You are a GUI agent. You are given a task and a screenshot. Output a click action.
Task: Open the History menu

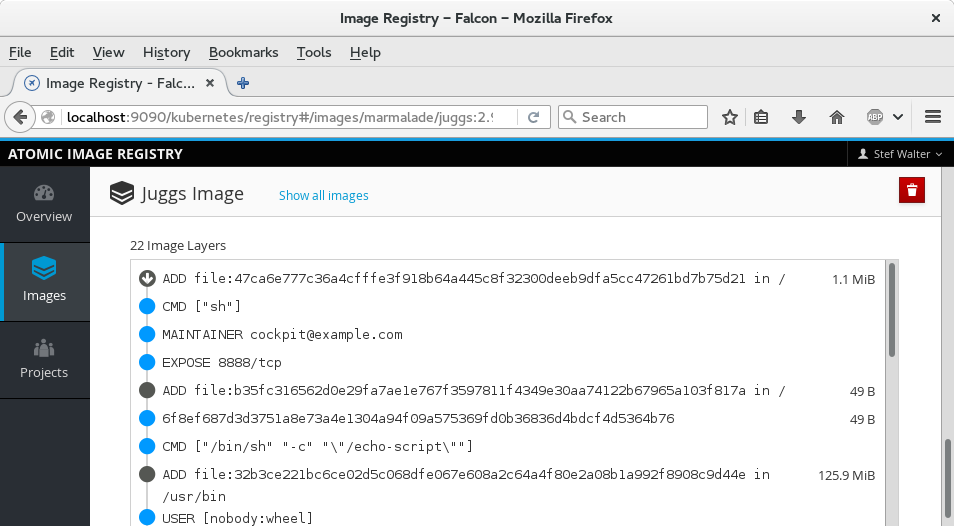click(166, 52)
